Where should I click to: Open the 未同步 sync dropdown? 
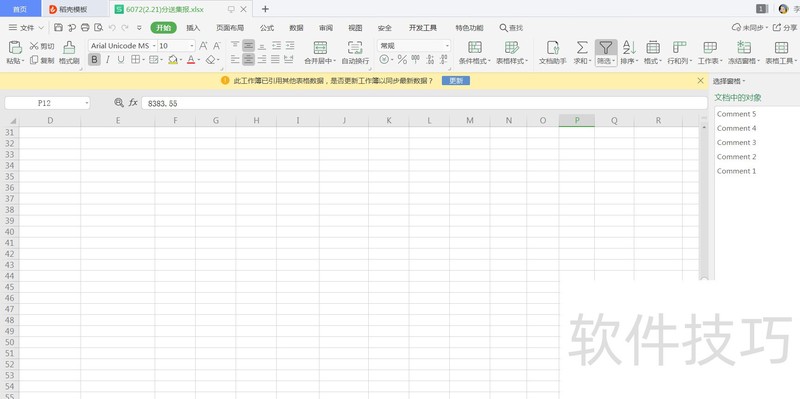(750, 28)
